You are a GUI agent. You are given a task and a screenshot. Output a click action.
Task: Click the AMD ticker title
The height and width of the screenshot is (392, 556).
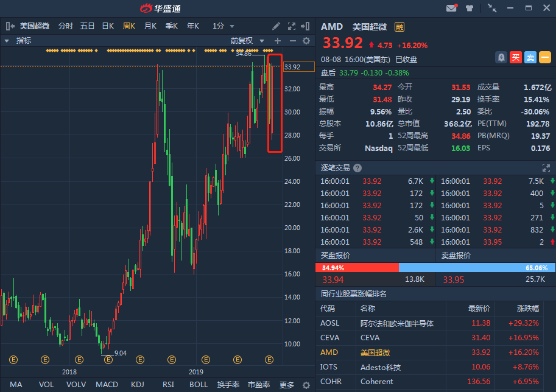(x=332, y=27)
